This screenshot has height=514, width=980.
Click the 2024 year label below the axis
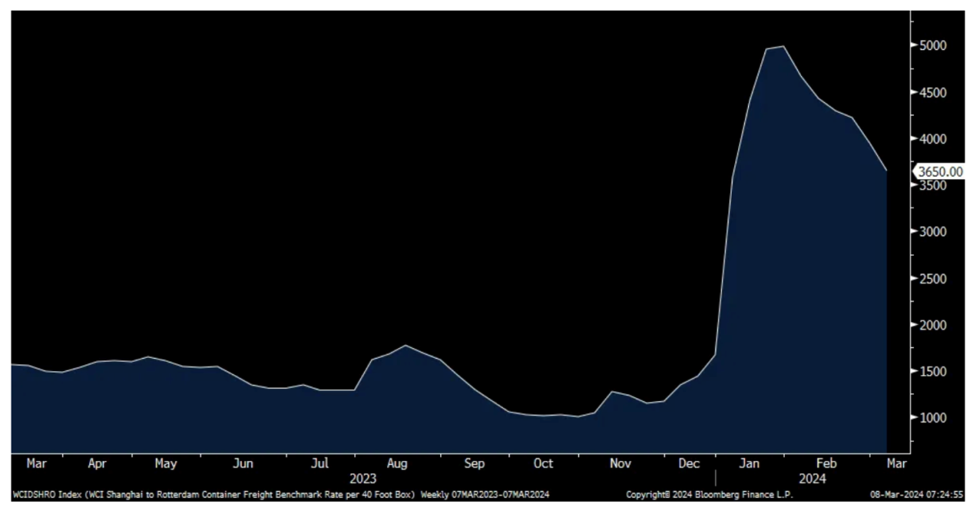(x=813, y=479)
